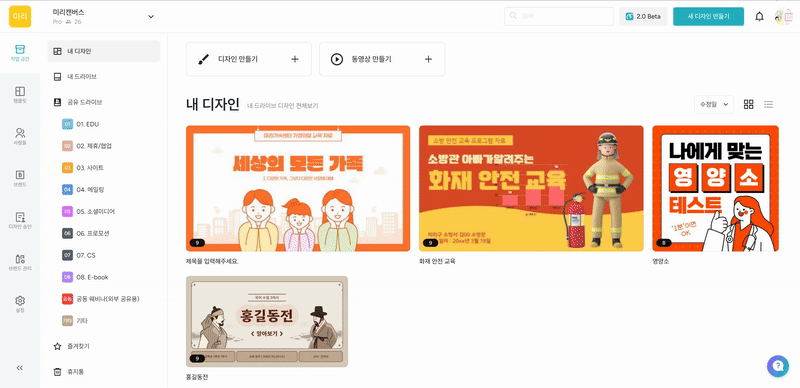Click the yellow 미리 logo icon
Image resolution: width=800 pixels, height=388 pixels.
click(20, 16)
